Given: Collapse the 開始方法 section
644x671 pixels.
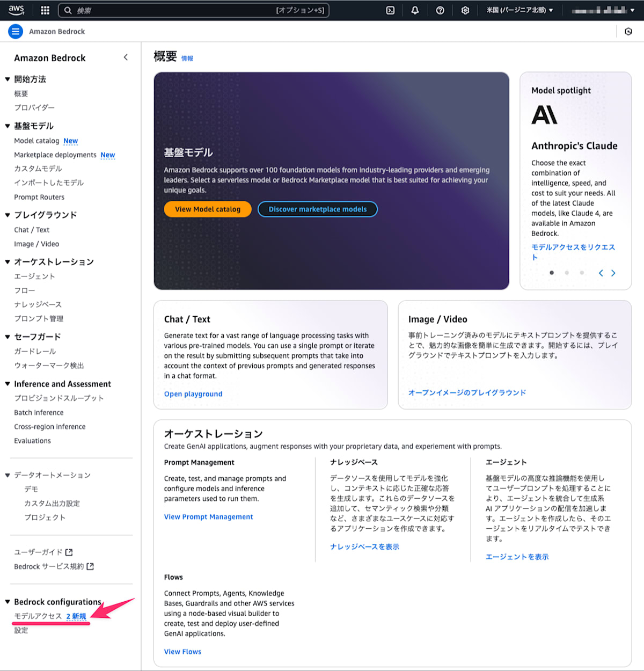Looking at the screenshot, I should coord(8,79).
